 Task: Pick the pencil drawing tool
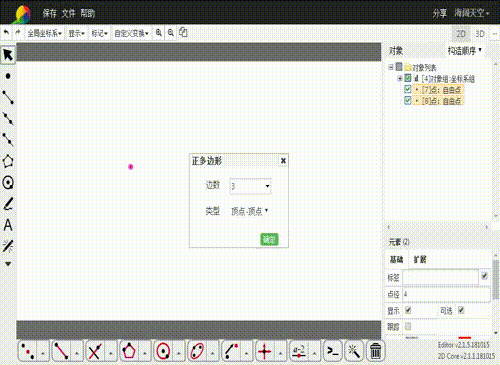click(8, 204)
